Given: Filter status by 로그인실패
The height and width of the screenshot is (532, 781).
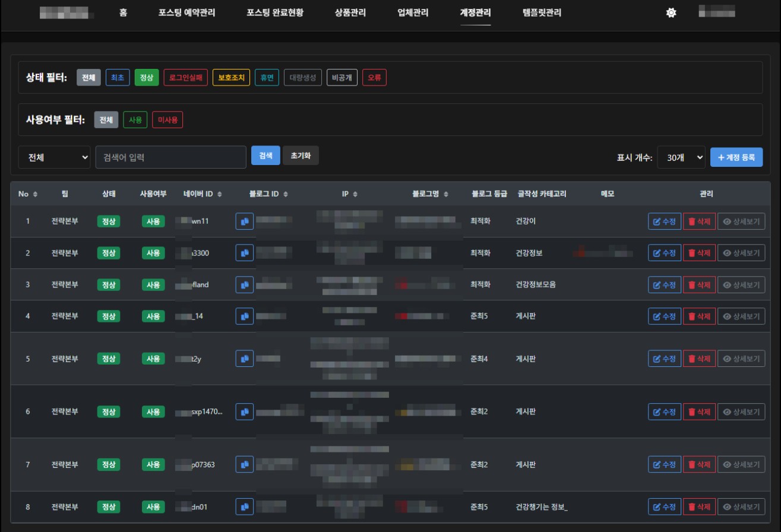Looking at the screenshot, I should [x=185, y=77].
